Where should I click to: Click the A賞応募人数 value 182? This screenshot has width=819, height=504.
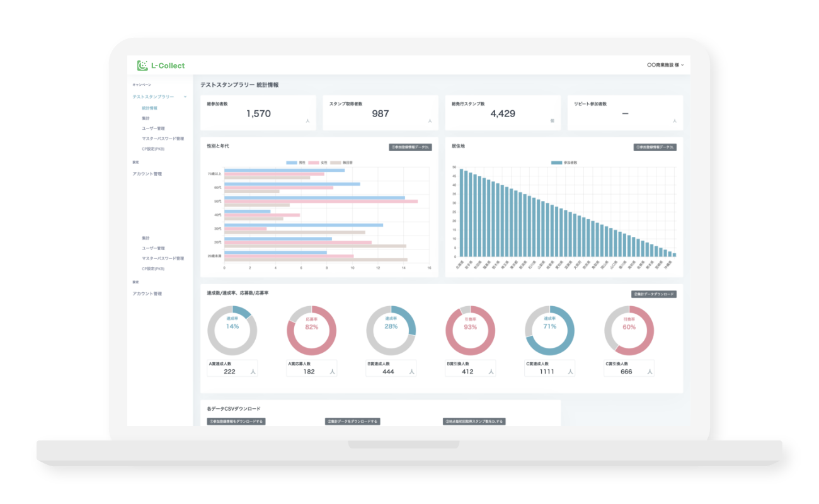coord(309,372)
